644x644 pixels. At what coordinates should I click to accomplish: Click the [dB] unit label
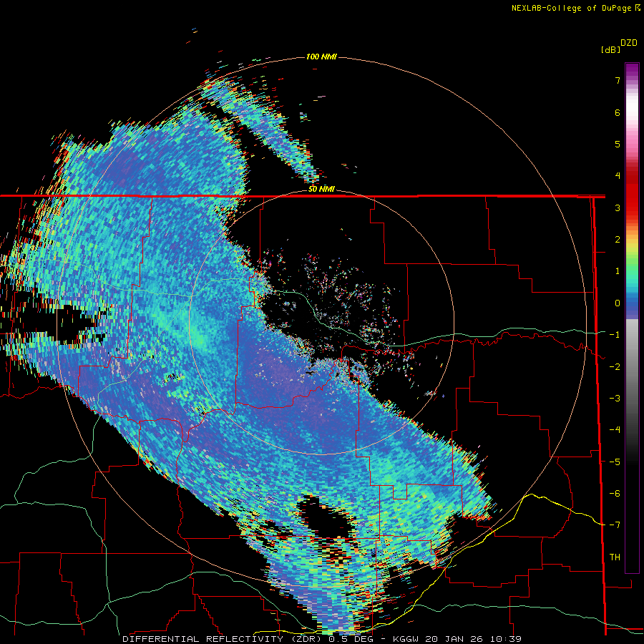(x=610, y=49)
